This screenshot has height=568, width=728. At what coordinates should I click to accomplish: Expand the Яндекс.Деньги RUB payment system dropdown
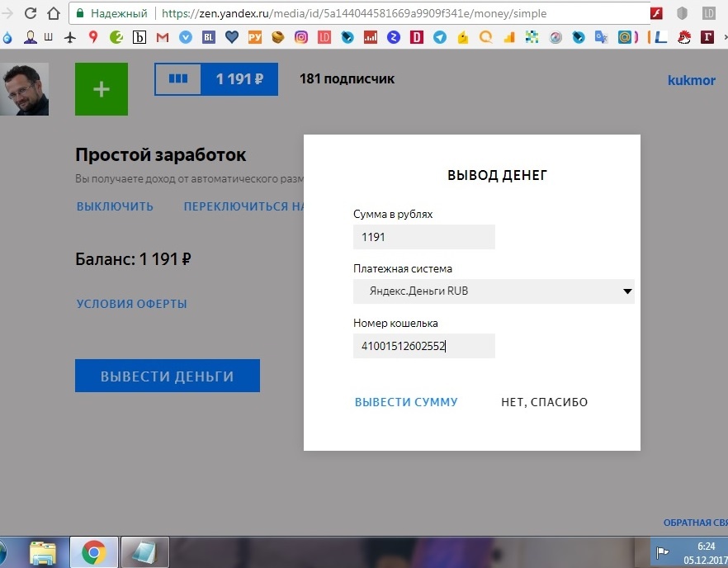coord(627,291)
